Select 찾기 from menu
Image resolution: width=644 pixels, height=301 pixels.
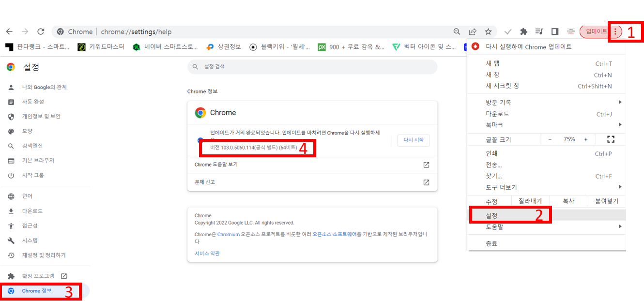coord(547,176)
